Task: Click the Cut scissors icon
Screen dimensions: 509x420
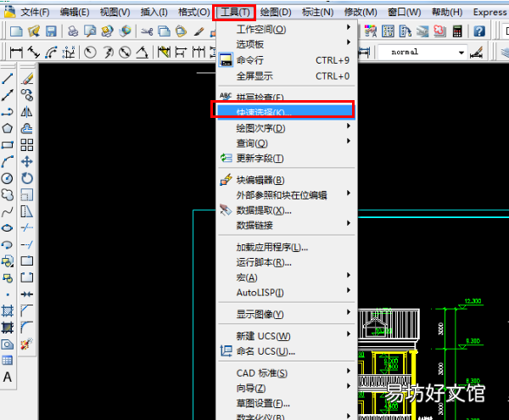Action: [147, 31]
